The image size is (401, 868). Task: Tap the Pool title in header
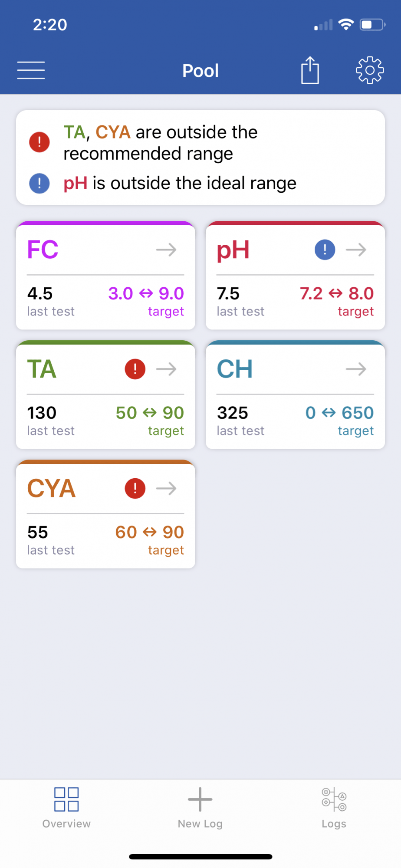[x=200, y=71]
